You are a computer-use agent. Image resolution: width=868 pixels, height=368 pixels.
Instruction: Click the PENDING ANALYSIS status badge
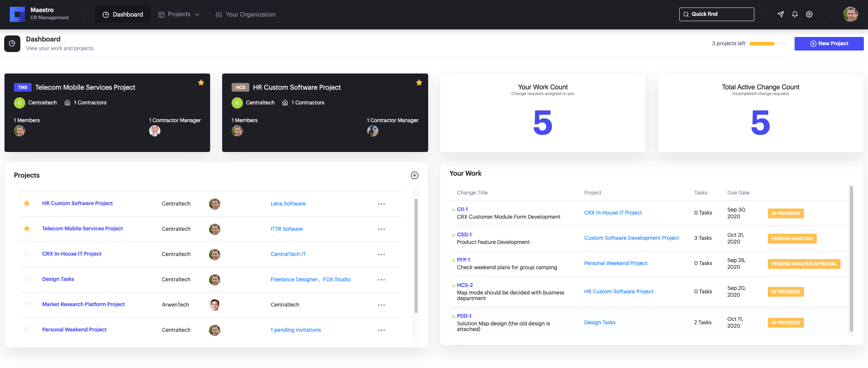point(792,239)
